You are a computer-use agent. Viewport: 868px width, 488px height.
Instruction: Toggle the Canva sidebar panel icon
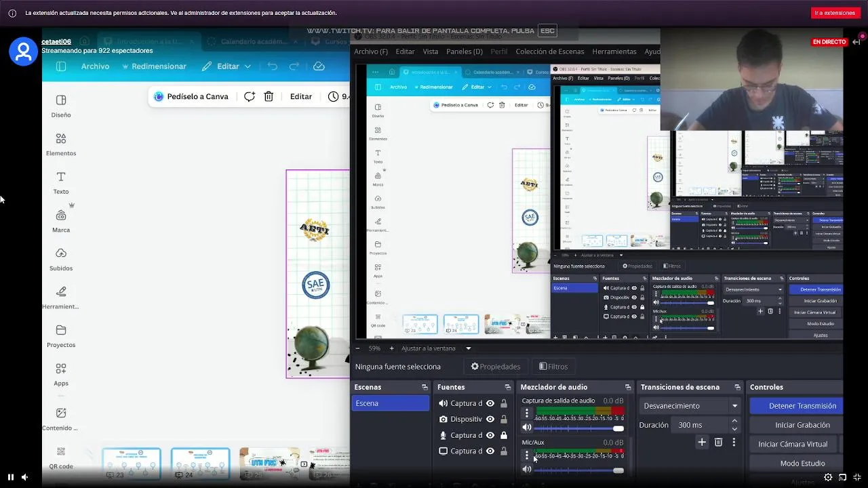61,66
